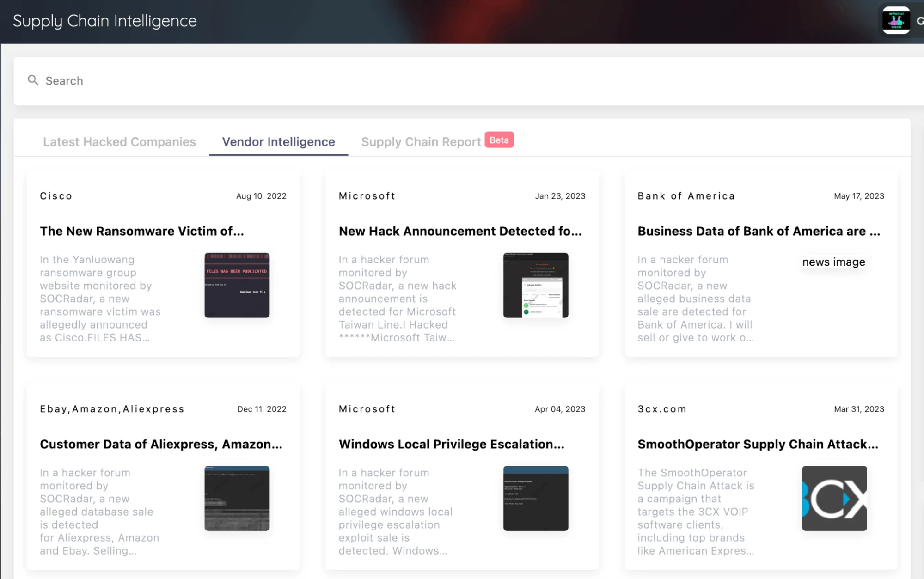Image resolution: width=924 pixels, height=579 pixels.
Task: Click the Supply Chain Intelligence page title
Action: 104,21
